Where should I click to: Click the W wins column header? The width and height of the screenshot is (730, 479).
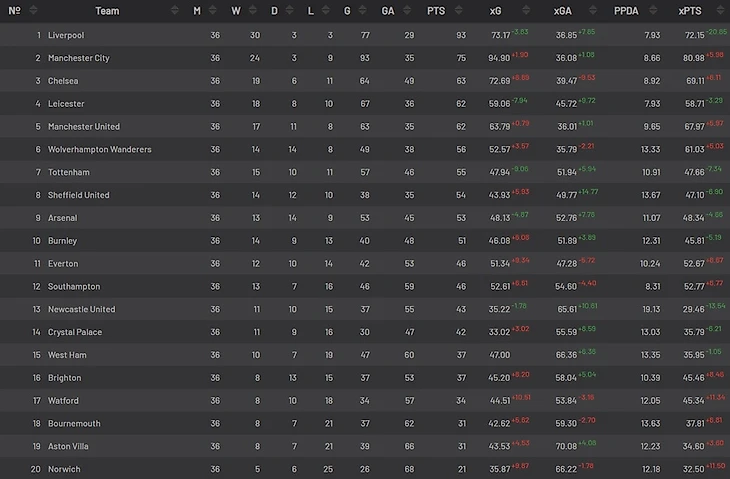point(236,11)
